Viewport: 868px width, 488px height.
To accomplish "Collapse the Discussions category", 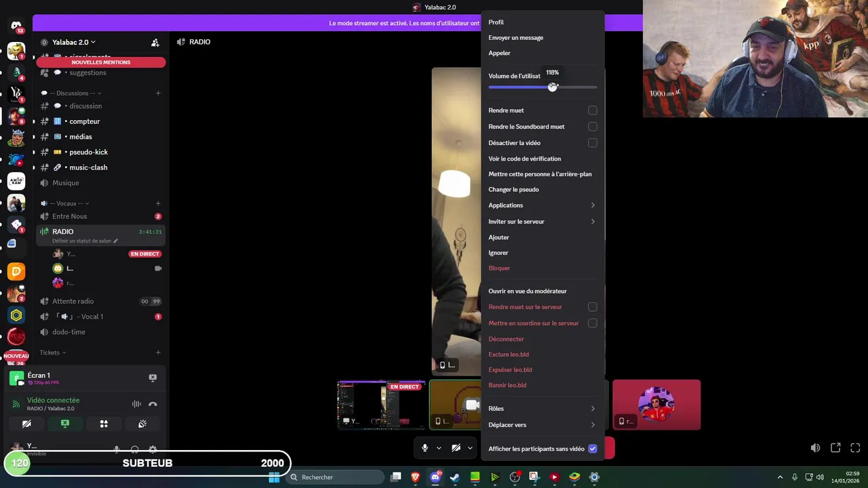I will tap(71, 93).
